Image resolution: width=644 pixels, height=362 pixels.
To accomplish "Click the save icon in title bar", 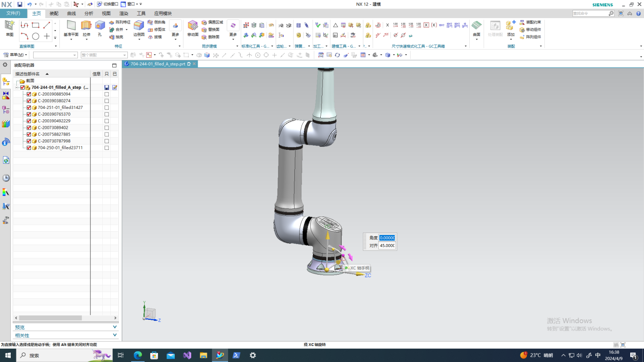I will 19,4.
